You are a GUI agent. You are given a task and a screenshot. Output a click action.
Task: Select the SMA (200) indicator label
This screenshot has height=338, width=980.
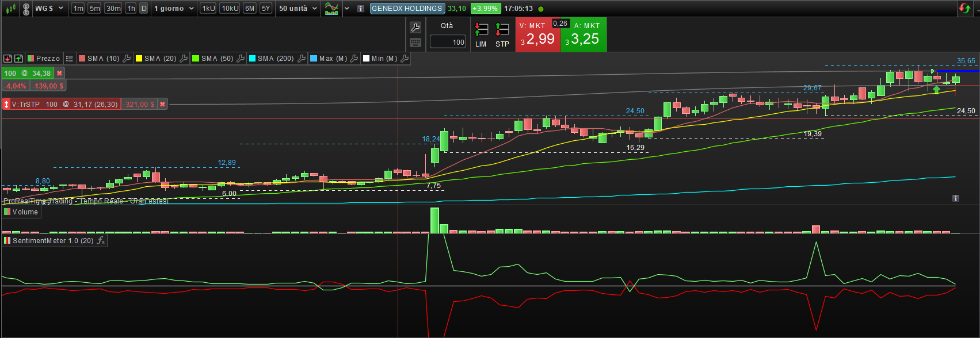point(276,59)
